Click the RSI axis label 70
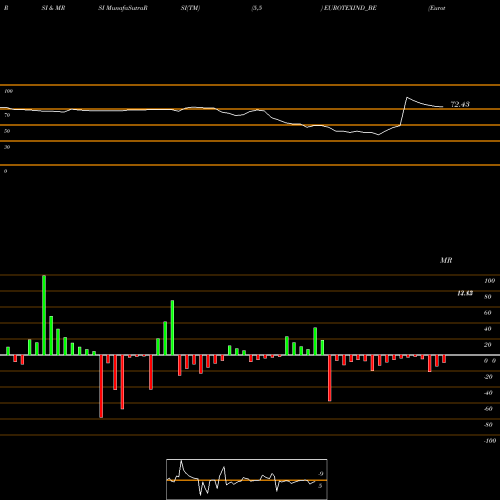 click(x=7, y=115)
